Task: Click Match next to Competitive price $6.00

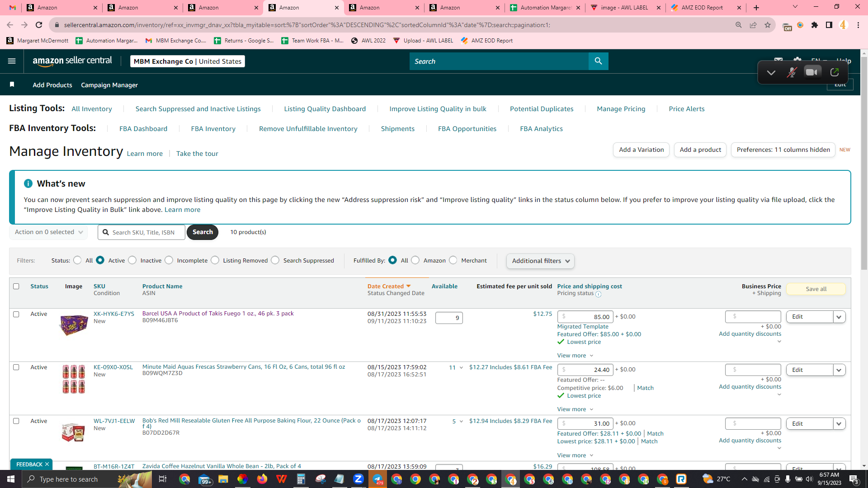Action: pyautogui.click(x=645, y=388)
